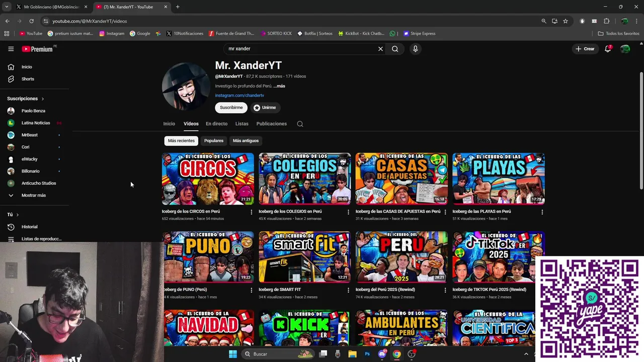Open options menu for Iceberg de los CIRCOS

tap(252, 212)
